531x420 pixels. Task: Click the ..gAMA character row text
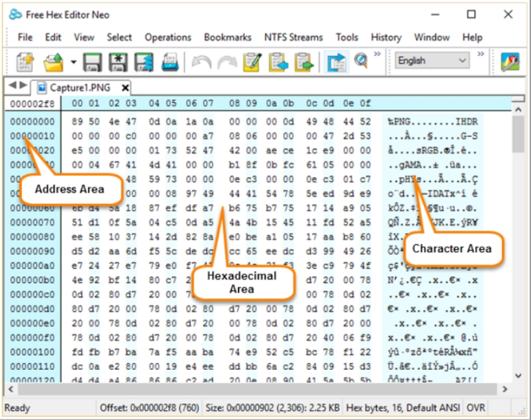[x=432, y=165]
